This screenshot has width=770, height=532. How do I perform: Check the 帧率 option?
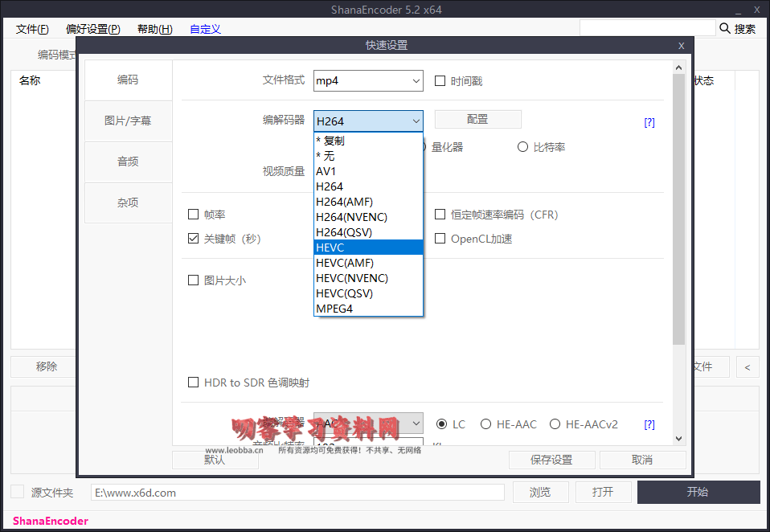(x=193, y=215)
